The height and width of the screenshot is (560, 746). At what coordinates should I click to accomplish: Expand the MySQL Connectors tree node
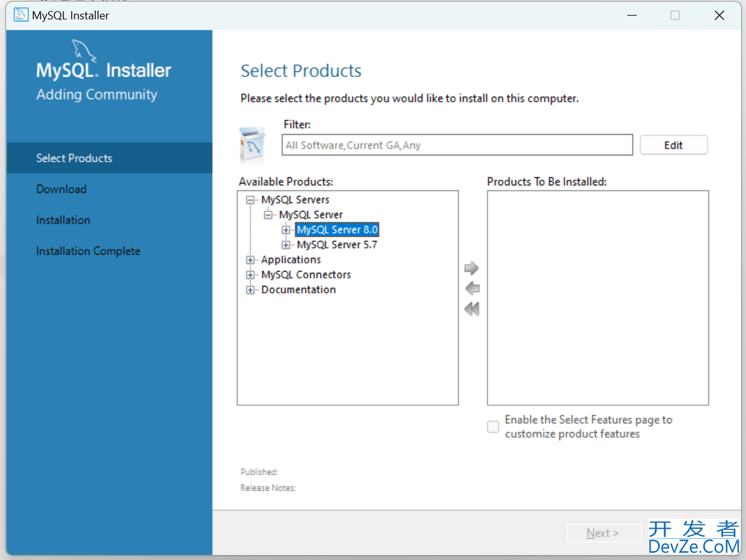point(251,275)
